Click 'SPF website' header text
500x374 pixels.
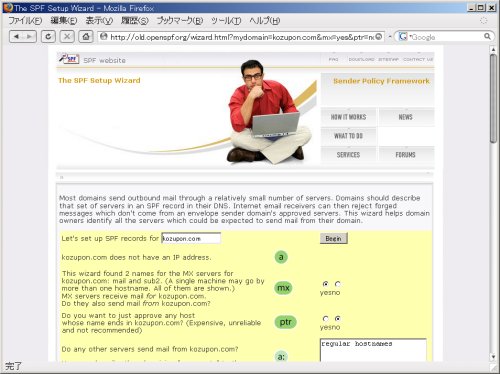104,60
